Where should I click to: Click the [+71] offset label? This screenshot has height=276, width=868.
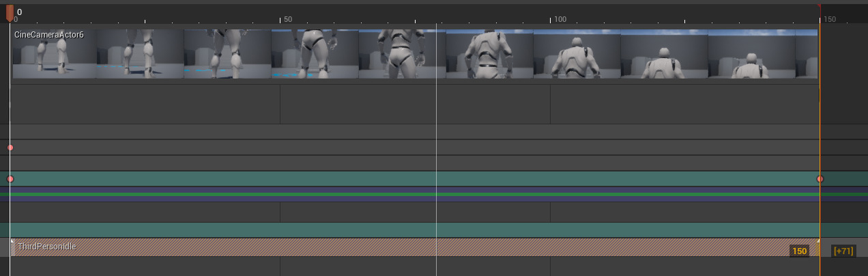843,251
